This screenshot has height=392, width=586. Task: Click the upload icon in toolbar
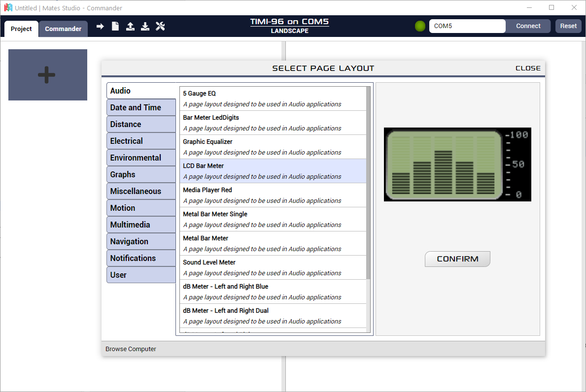[130, 26]
